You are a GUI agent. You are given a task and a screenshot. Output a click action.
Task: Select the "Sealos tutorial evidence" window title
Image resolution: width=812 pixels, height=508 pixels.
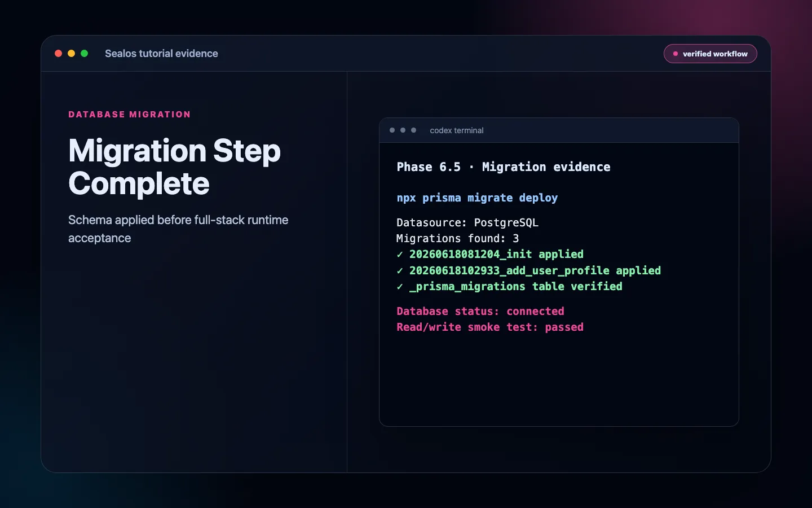click(161, 54)
